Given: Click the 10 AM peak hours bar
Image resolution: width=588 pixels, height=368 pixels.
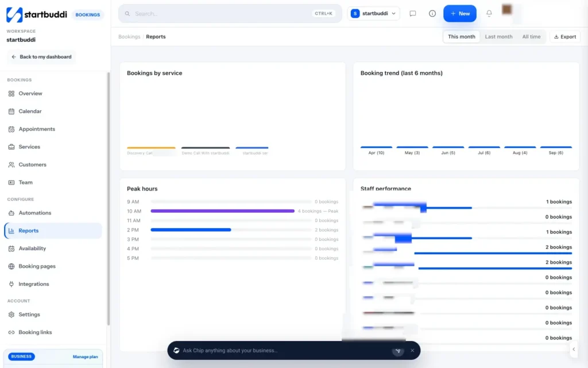Looking at the screenshot, I should (222, 211).
